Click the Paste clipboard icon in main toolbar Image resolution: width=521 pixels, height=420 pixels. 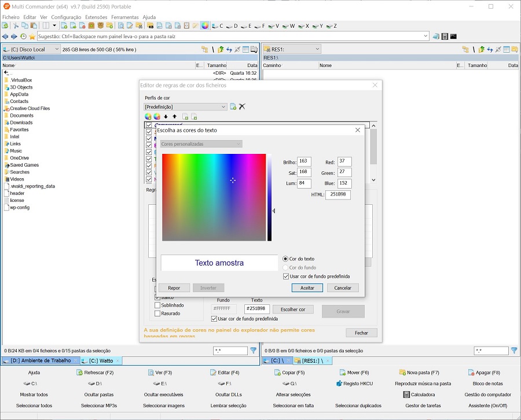(x=34, y=25)
